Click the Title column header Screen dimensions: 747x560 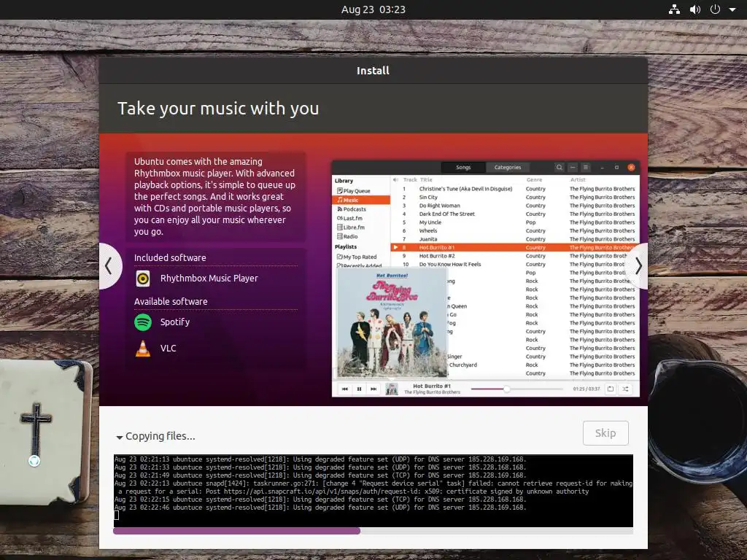pyautogui.click(x=426, y=179)
